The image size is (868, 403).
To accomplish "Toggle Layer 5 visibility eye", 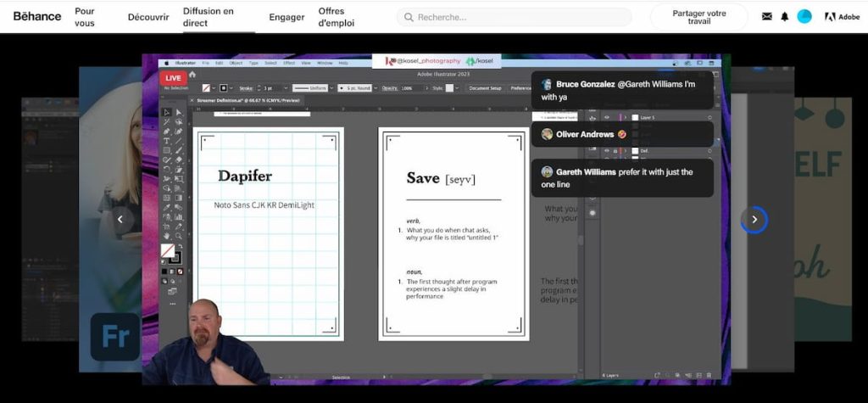I will click(607, 118).
